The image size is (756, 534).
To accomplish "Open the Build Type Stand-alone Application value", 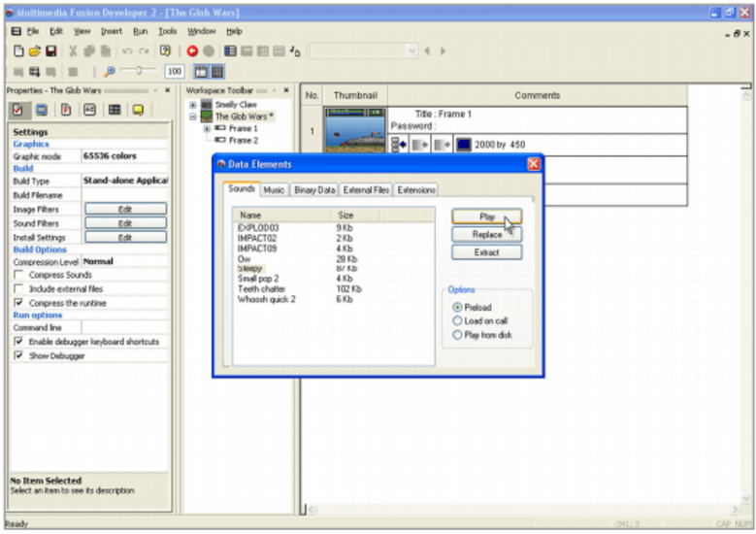I will [124, 181].
